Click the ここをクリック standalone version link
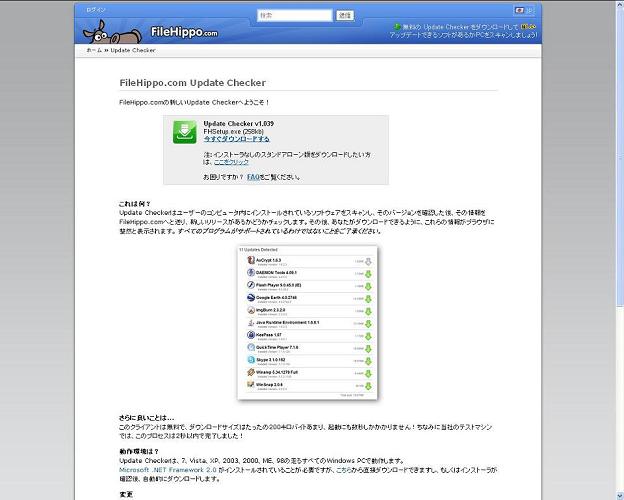Viewport: 624px width, 500px height. pos(231,162)
